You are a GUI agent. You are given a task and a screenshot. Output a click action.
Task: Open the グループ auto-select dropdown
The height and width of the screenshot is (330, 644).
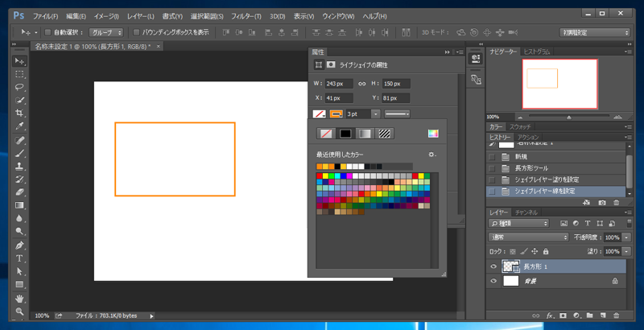click(x=106, y=32)
